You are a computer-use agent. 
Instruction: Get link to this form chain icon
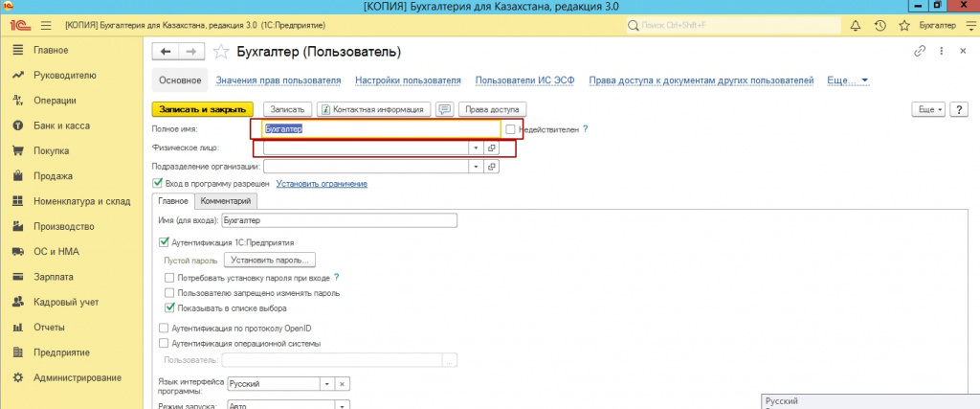tap(920, 52)
